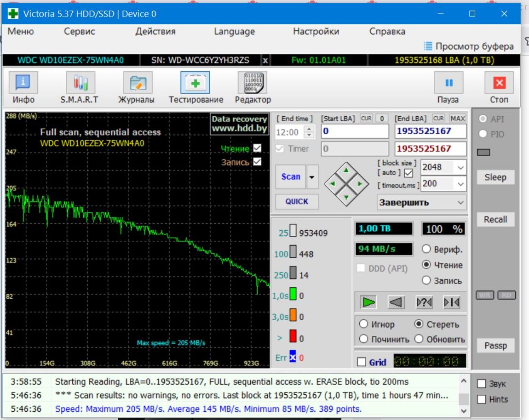Open the Сервис menu
The height and width of the screenshot is (420, 529).
[x=79, y=31]
